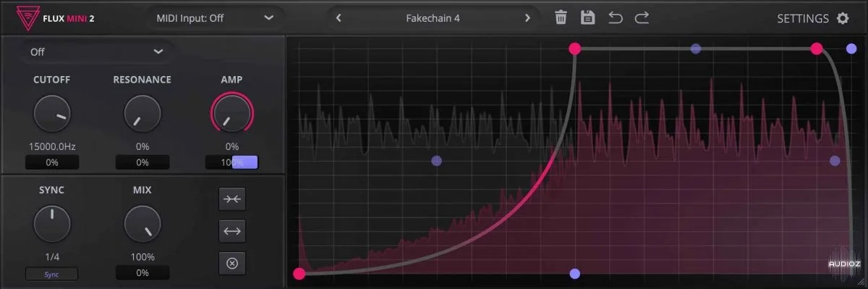The image size is (868, 289).
Task: Click the flip vertical curve icon
Action: 232,199
